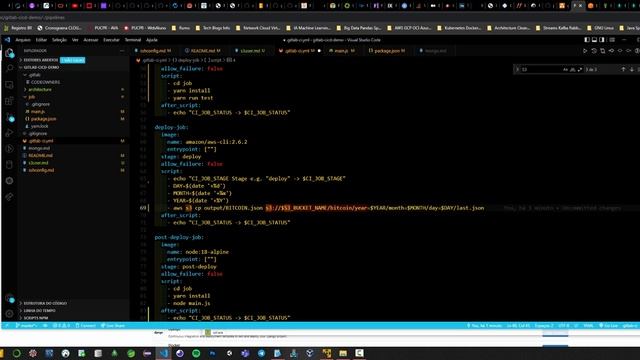Open the Seleção menu
The height and width of the screenshot is (360, 640).
tap(59, 40)
